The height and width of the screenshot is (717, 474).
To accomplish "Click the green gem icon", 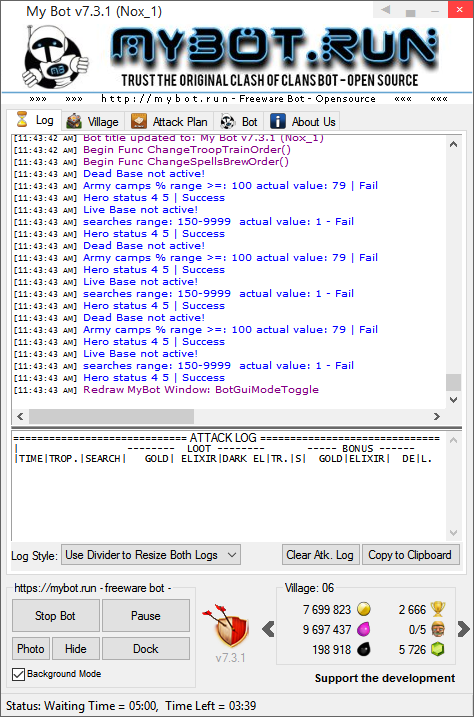I will tap(438, 649).
